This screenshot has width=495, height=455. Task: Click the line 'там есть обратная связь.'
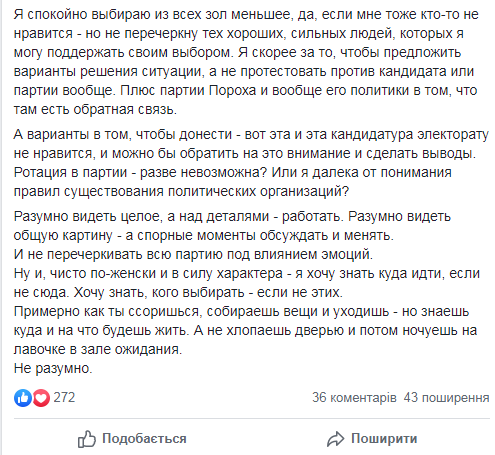tap(95, 110)
